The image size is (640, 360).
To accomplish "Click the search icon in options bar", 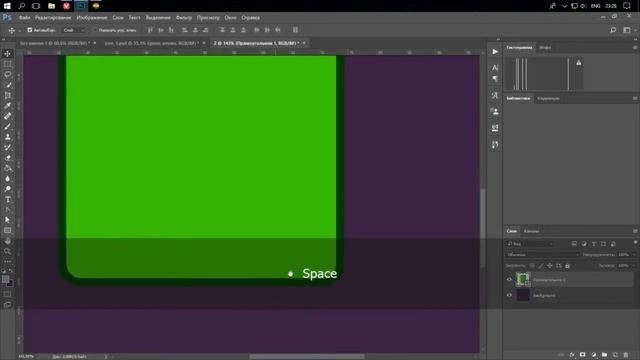I will coord(613,30).
